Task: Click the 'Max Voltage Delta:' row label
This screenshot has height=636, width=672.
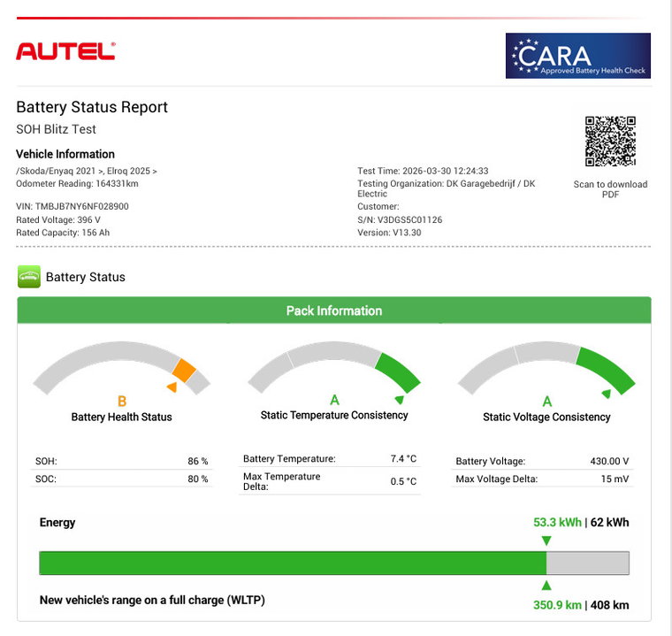Action: tap(497, 479)
